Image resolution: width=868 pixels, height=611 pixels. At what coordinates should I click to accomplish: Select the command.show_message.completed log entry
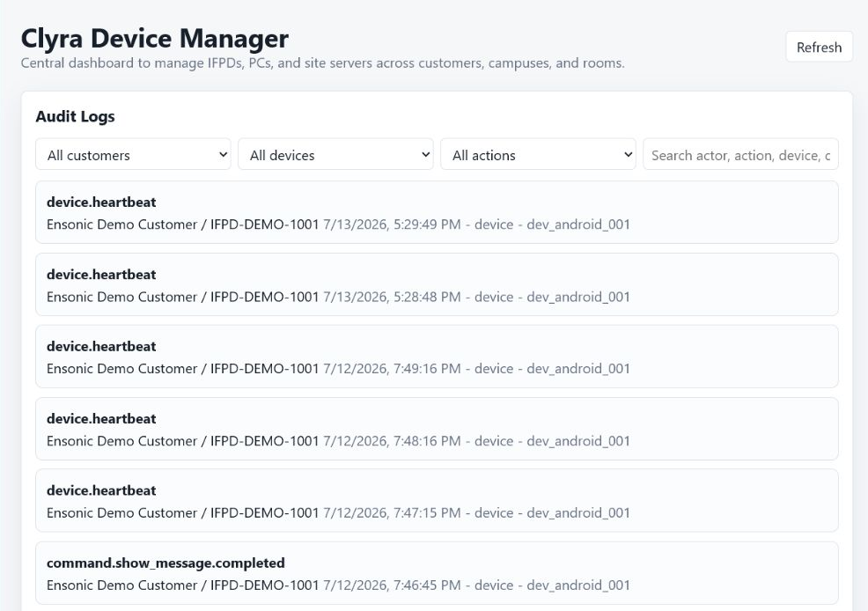(437, 573)
